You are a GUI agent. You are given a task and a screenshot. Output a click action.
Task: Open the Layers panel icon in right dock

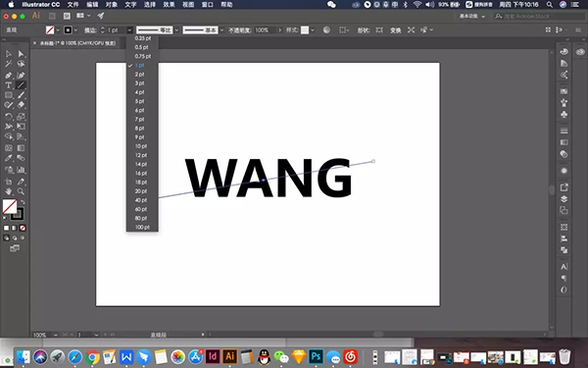click(563, 199)
